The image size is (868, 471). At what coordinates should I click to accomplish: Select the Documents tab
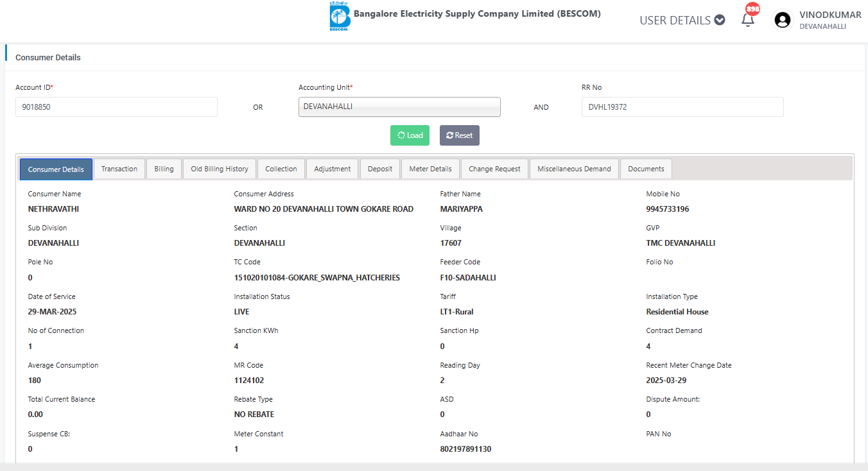click(x=646, y=169)
